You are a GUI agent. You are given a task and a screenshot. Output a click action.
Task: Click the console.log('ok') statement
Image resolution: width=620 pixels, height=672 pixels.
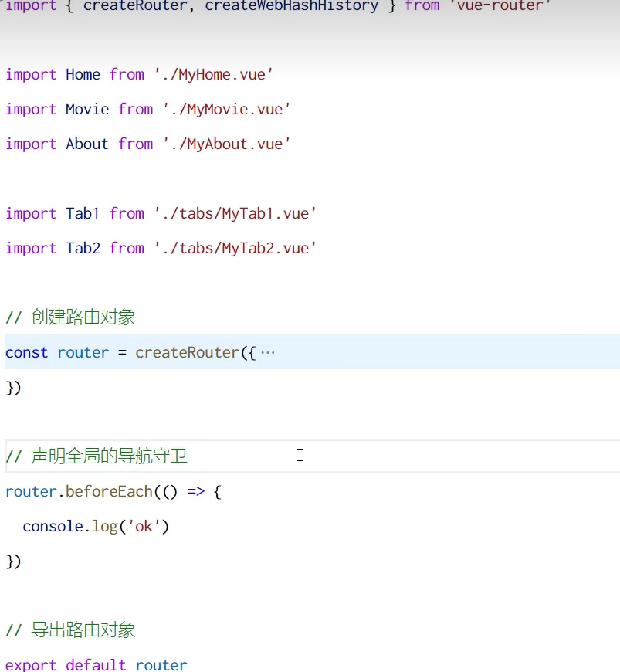[97, 526]
